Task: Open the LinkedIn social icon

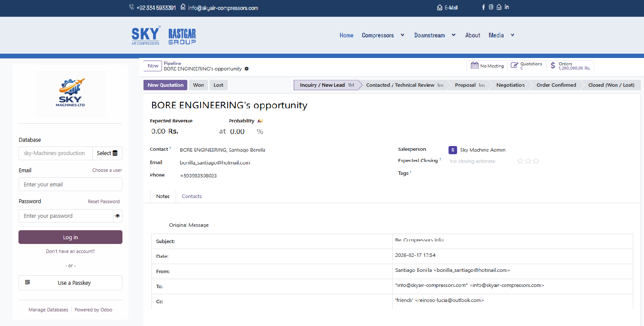Action: click(507, 7)
